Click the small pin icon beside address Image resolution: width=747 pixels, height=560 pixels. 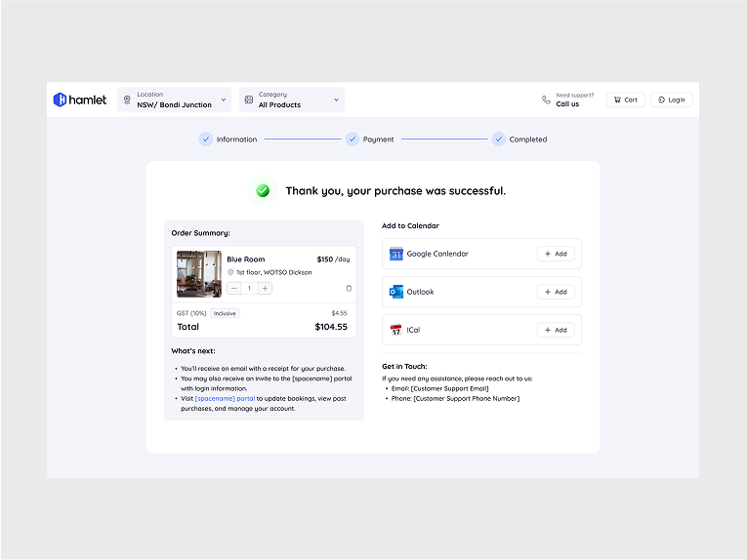pos(230,272)
